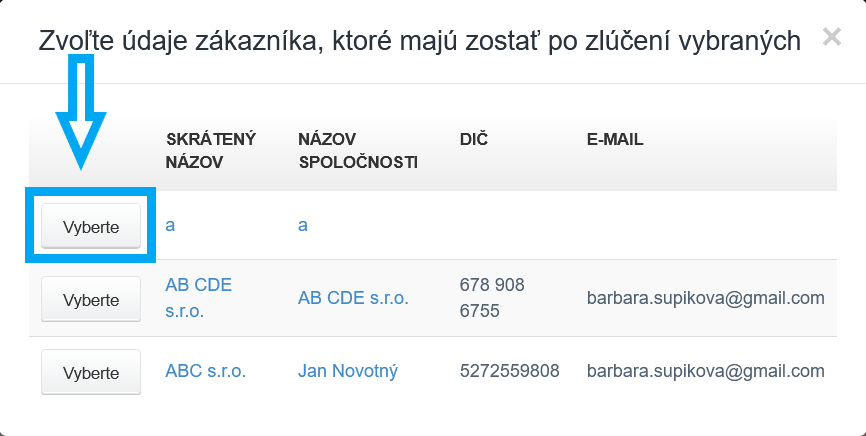Open the 'a' link under Názov spoločnosti

tap(302, 225)
